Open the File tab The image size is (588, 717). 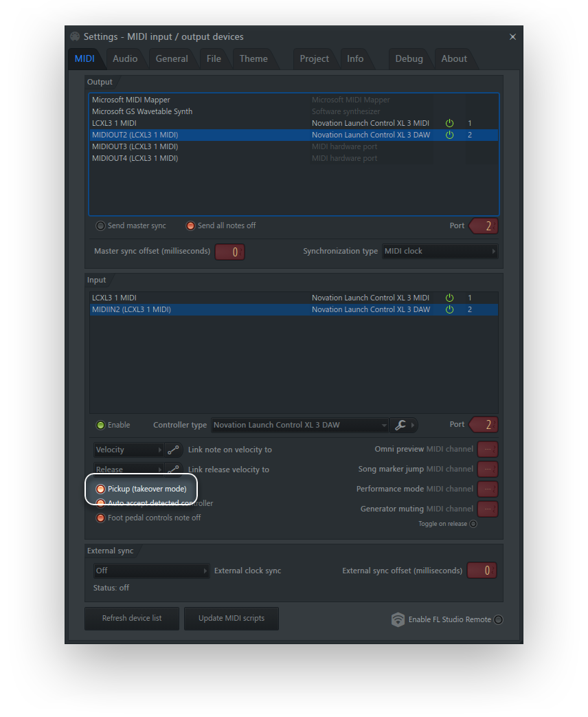tap(214, 59)
